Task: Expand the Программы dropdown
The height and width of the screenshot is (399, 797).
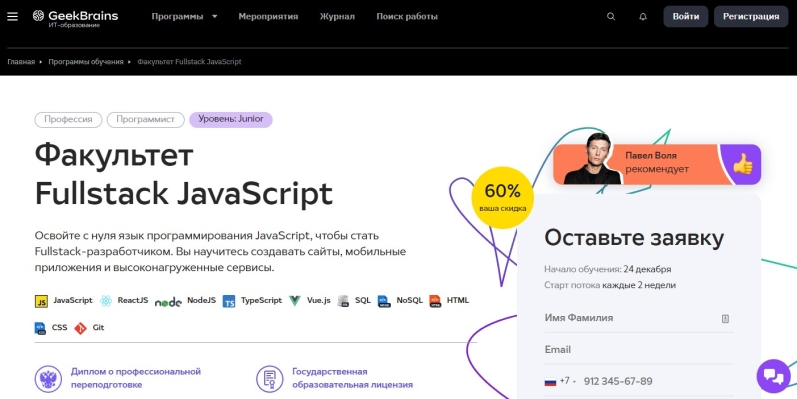Action: (x=185, y=16)
